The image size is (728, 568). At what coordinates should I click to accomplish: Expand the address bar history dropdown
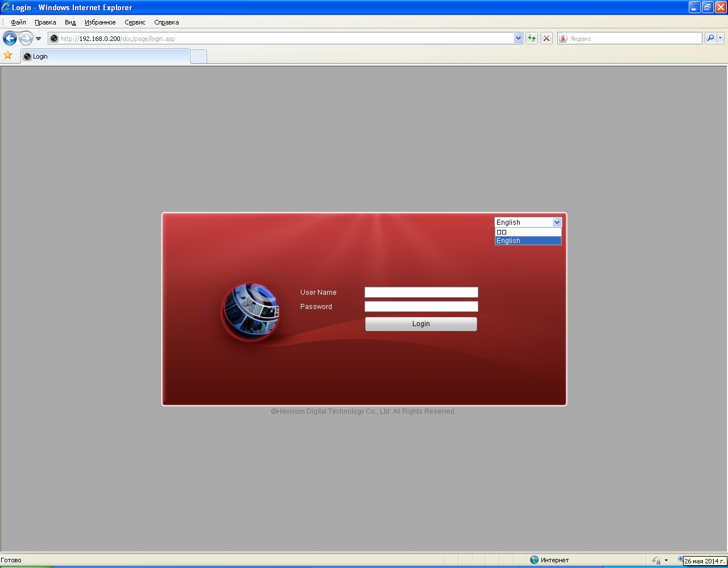(x=518, y=38)
